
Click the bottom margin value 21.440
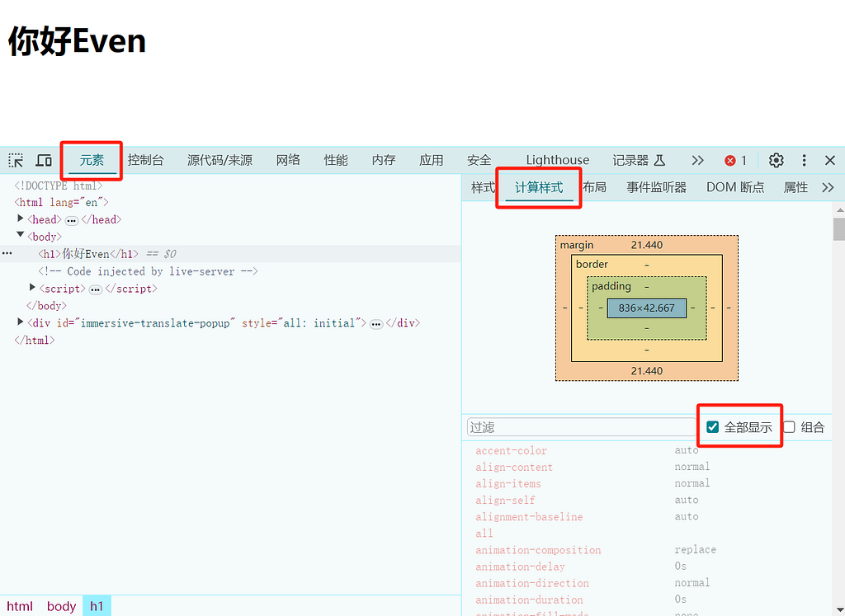[x=647, y=371]
